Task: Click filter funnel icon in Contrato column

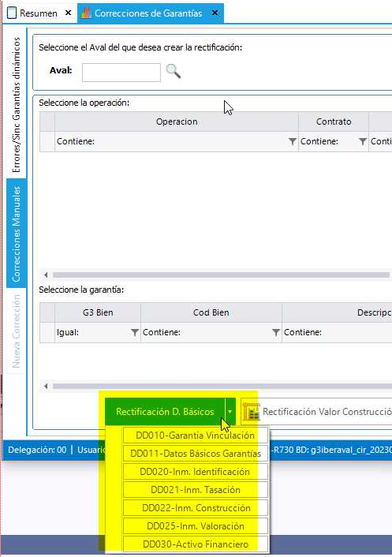Action: pyautogui.click(x=363, y=142)
